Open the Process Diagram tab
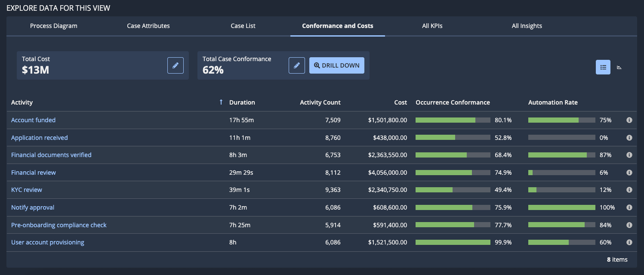 54,26
